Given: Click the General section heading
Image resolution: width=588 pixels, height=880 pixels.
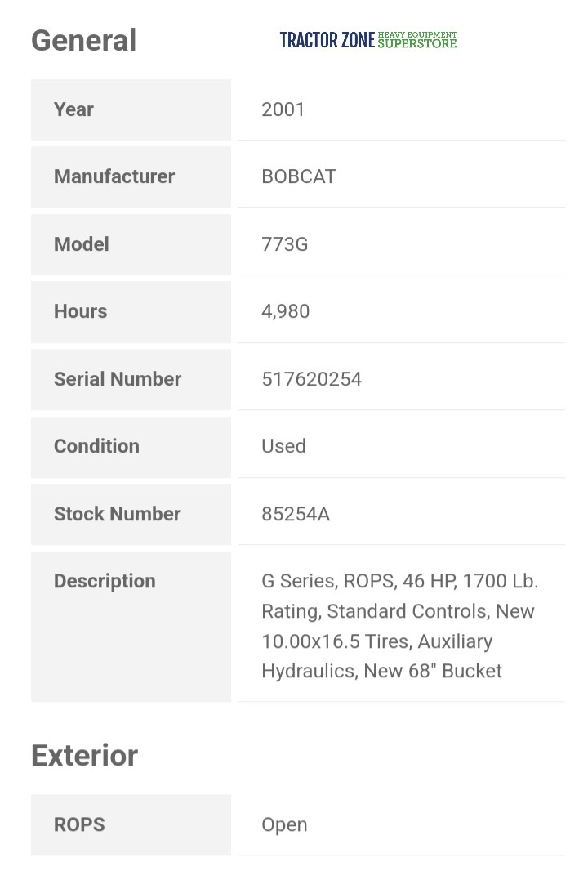Looking at the screenshot, I should point(83,40).
